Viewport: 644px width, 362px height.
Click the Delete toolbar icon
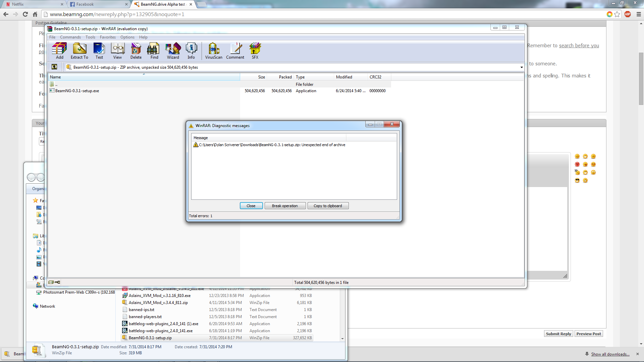tap(136, 51)
